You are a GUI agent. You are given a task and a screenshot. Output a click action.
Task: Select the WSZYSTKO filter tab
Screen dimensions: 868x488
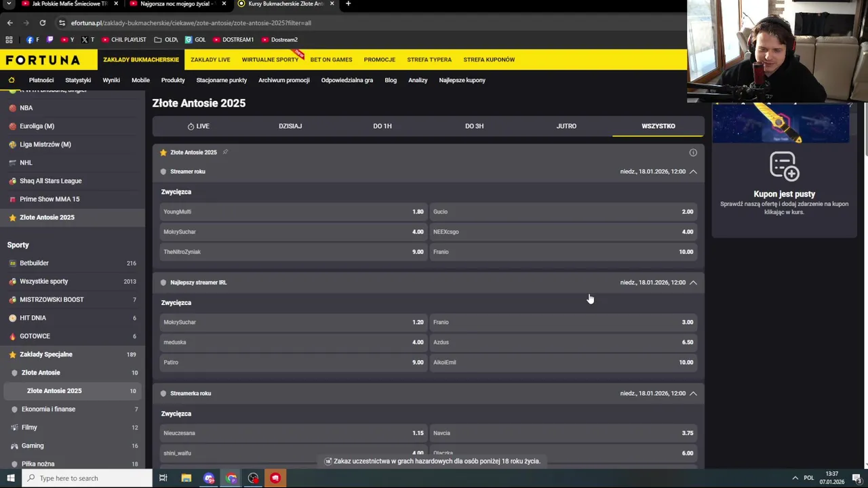(x=658, y=126)
